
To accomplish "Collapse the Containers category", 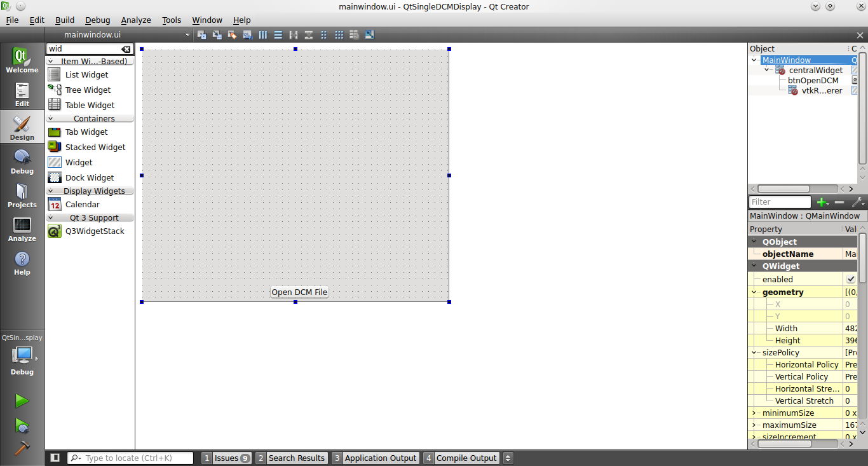I will coord(90,119).
